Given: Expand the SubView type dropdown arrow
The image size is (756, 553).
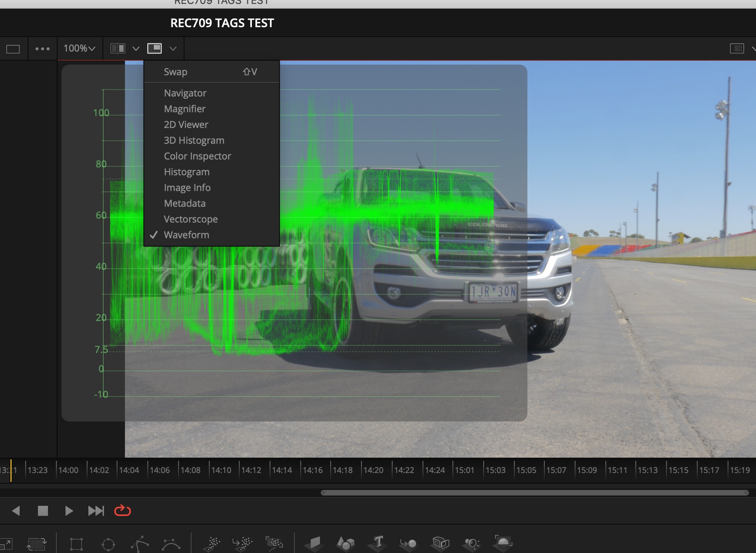Looking at the screenshot, I should click(173, 49).
